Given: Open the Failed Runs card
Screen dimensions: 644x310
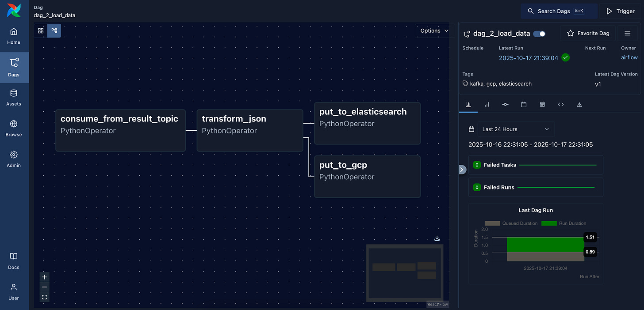Looking at the screenshot, I should tap(536, 187).
